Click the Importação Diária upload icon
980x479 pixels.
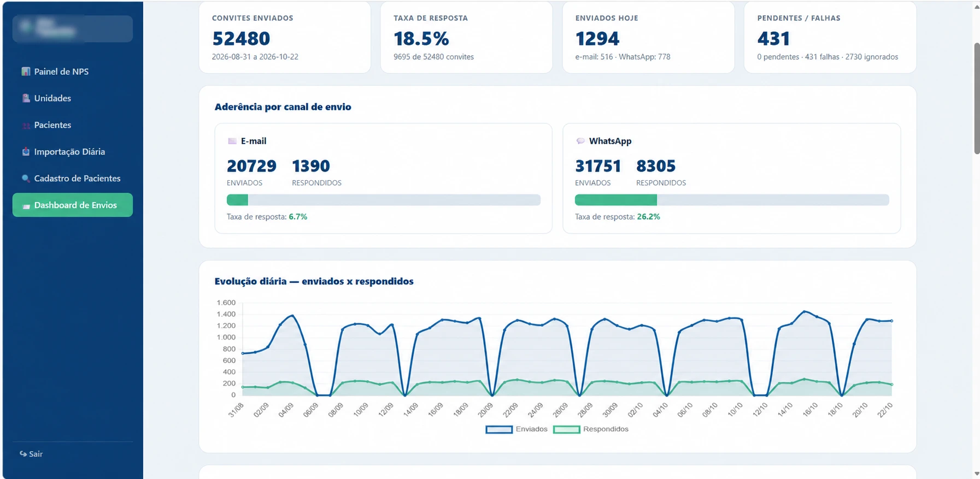26,152
